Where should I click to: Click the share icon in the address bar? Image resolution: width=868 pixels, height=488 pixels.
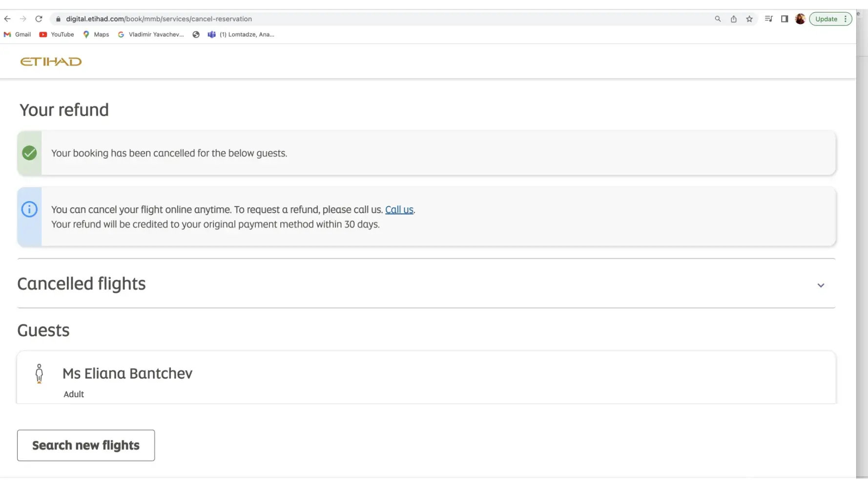733,19
